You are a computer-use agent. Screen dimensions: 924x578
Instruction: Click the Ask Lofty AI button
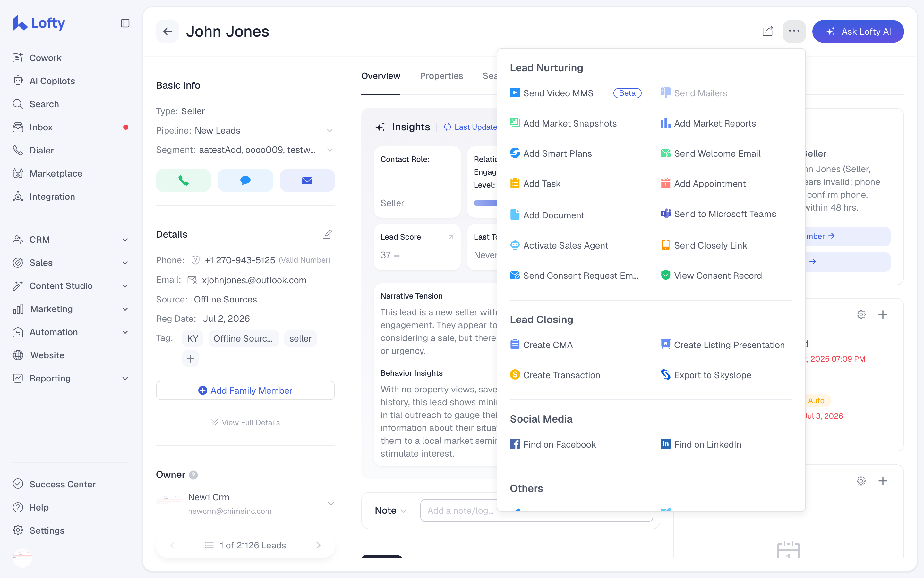[858, 31]
